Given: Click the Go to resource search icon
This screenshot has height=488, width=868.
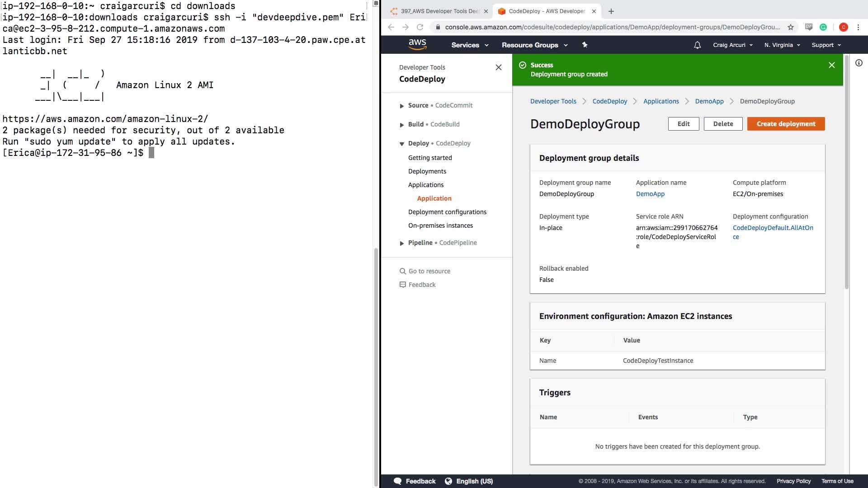Looking at the screenshot, I should [x=402, y=271].
